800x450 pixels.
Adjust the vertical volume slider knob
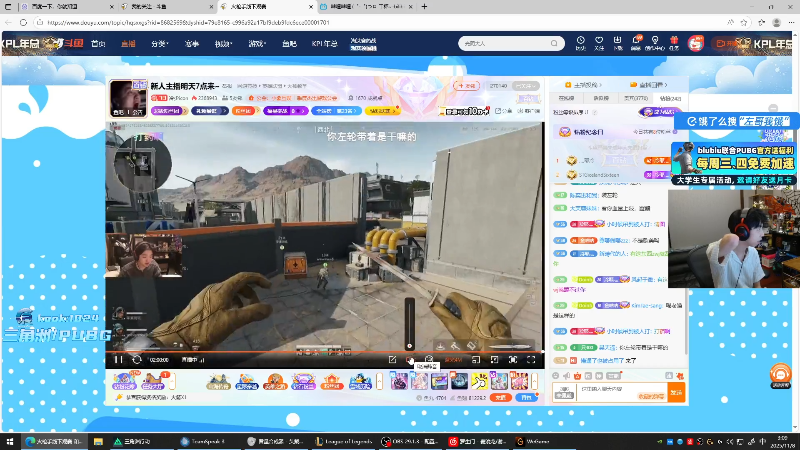point(410,346)
